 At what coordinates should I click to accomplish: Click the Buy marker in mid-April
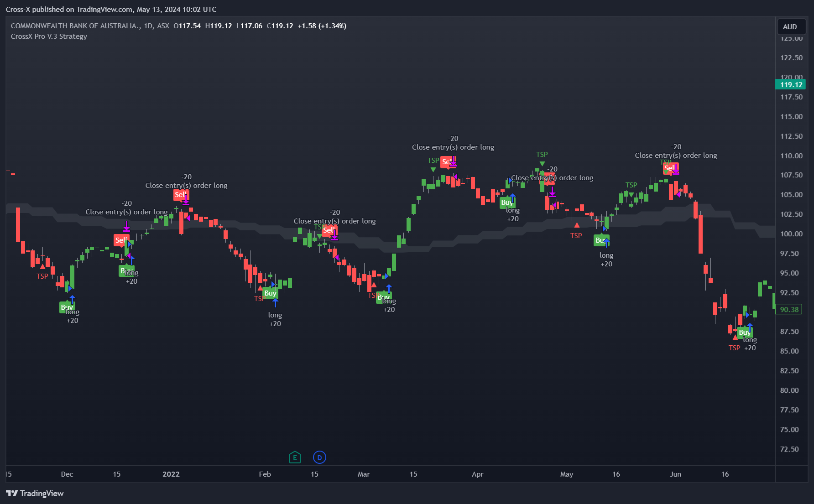click(506, 203)
